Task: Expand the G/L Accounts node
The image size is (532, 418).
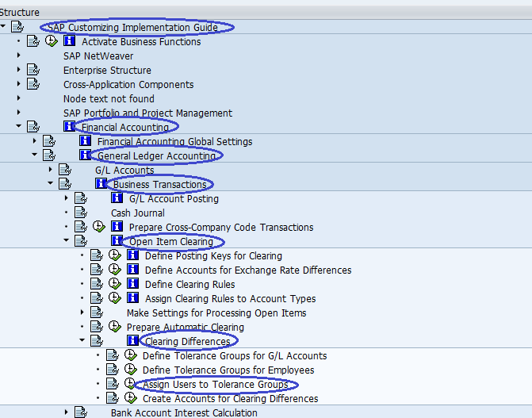Action: (x=51, y=169)
